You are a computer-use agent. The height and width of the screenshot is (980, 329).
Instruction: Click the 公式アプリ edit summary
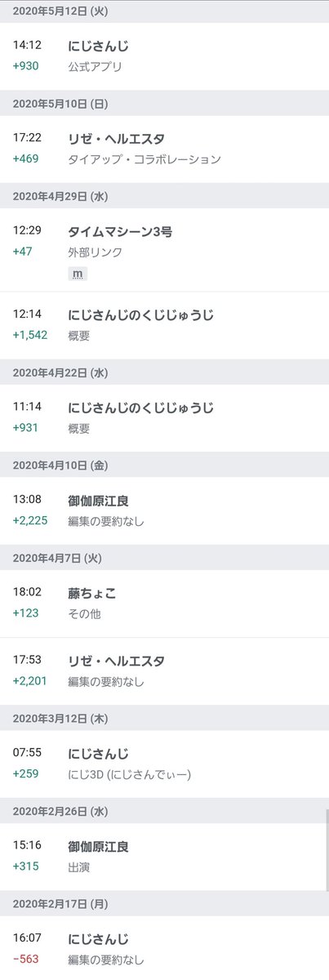pyautogui.click(x=96, y=67)
